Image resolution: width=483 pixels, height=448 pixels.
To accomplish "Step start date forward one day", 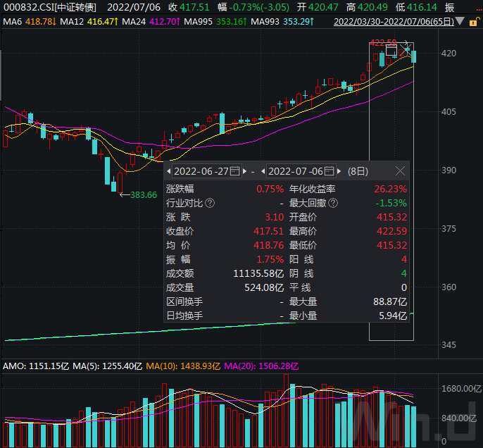I will point(244,171).
